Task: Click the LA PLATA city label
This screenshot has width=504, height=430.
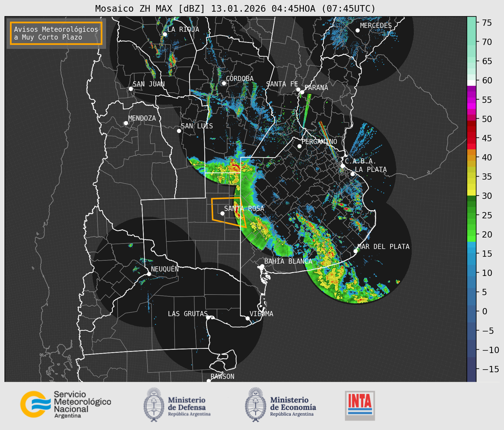Action: [371, 170]
